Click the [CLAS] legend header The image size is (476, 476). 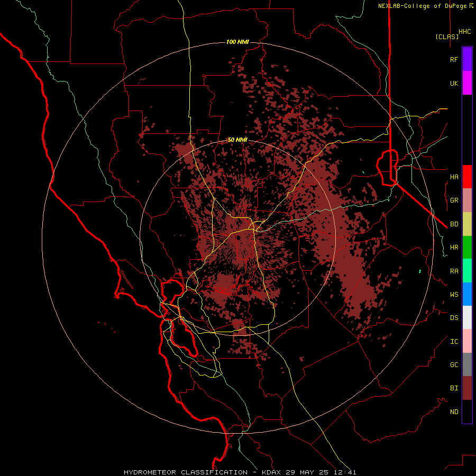point(447,36)
